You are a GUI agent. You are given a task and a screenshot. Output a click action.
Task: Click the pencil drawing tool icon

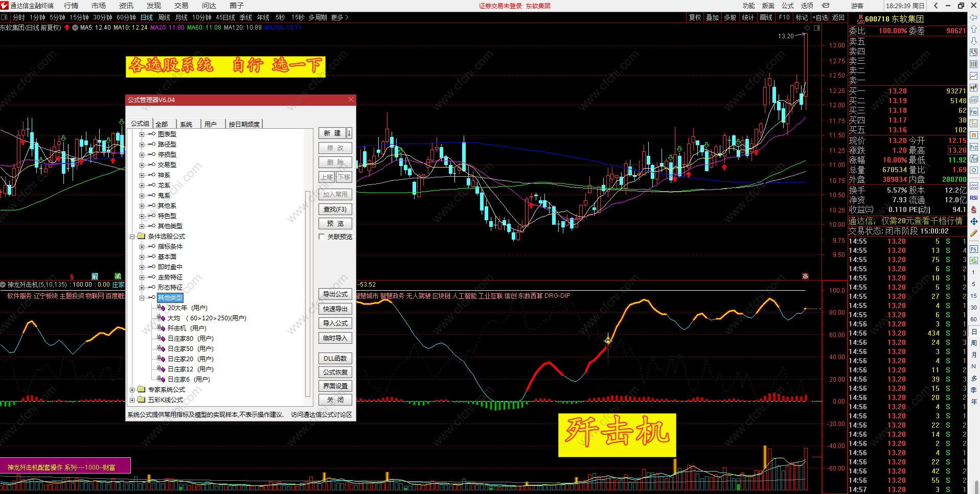973,233
